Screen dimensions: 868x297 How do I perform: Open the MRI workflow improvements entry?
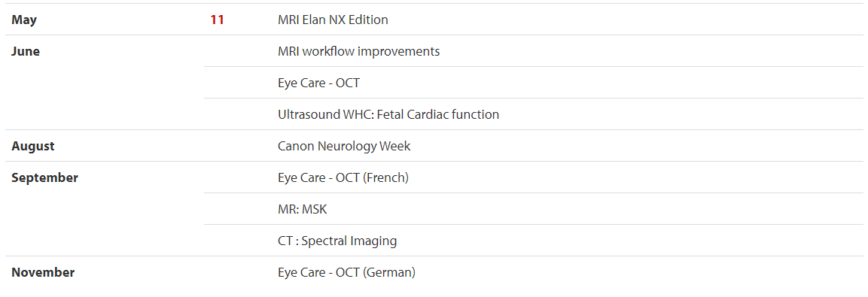coord(358,51)
